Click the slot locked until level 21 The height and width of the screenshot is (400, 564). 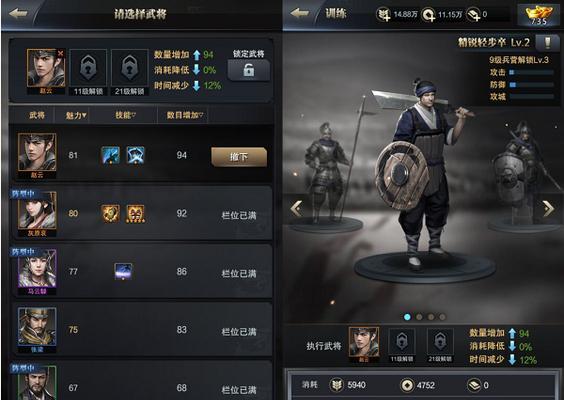pyautogui.click(x=130, y=72)
